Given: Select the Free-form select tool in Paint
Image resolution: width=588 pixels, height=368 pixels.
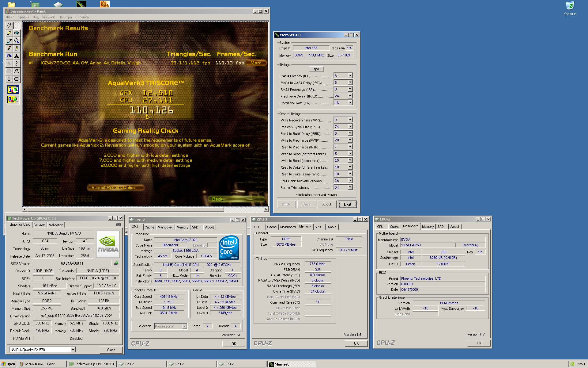Looking at the screenshot, I should coord(9,25).
